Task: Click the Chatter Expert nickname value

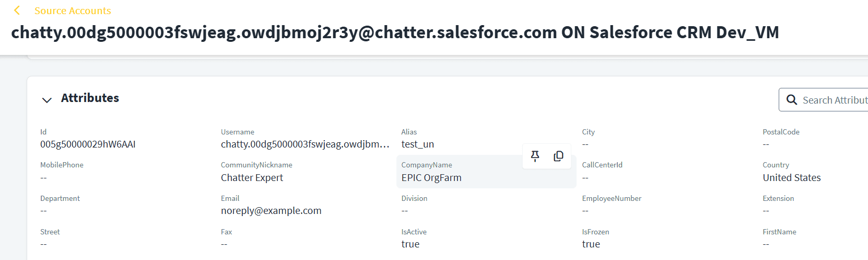Action: pos(252,178)
